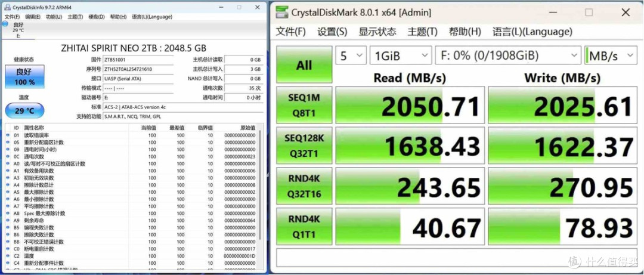Open 主题(T) menu in CrystalDiskInfo
Viewport: 644px width, 275px height.
click(x=75, y=17)
